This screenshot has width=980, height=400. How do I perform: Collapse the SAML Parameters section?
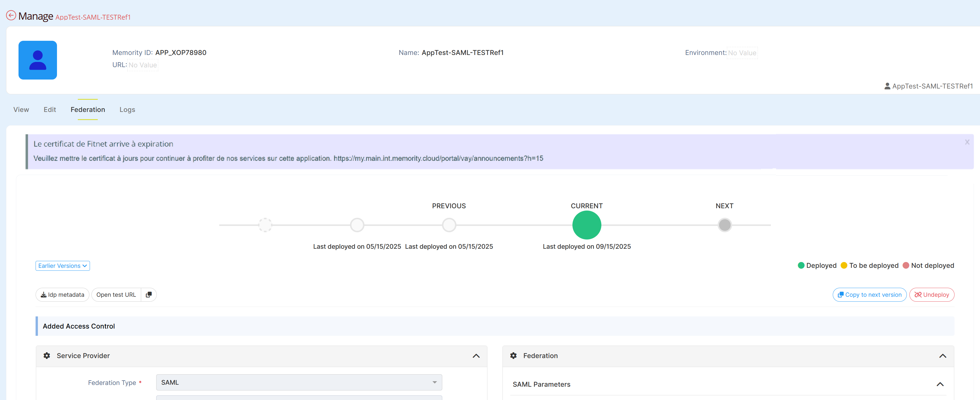pos(940,384)
